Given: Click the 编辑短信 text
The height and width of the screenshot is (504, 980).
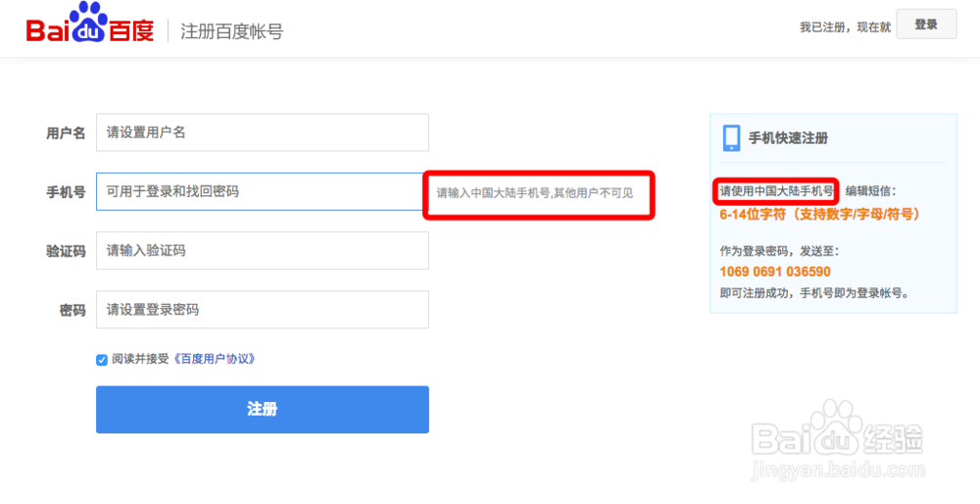Looking at the screenshot, I should [871, 191].
